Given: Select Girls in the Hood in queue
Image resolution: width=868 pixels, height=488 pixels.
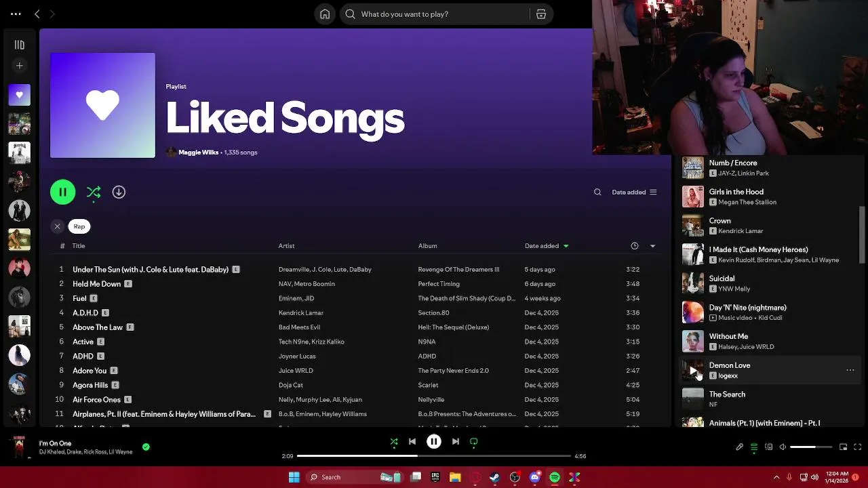Looking at the screenshot, I should click(769, 197).
